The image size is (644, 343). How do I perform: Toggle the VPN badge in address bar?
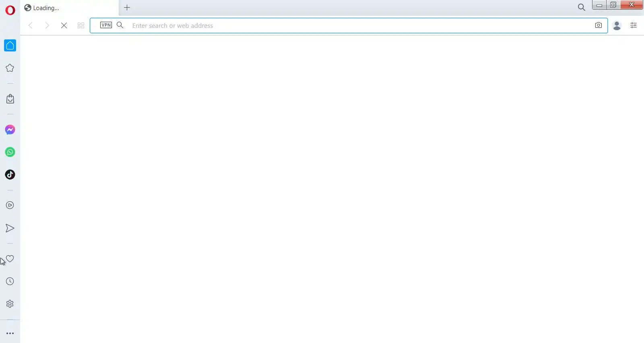106,25
